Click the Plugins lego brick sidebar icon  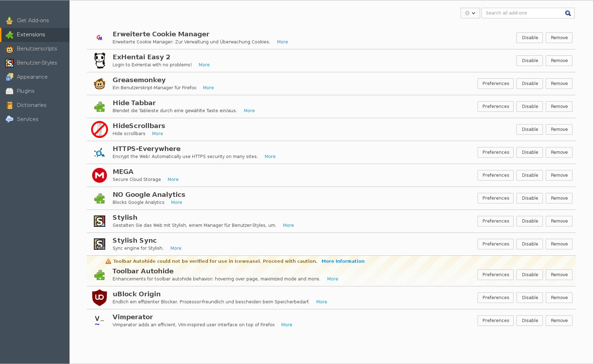tap(10, 91)
